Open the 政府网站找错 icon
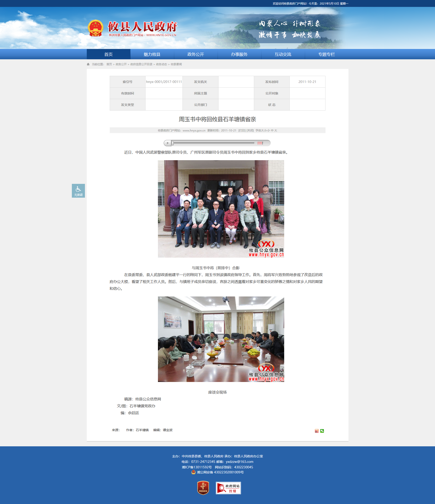435x504 pixels. click(228, 488)
